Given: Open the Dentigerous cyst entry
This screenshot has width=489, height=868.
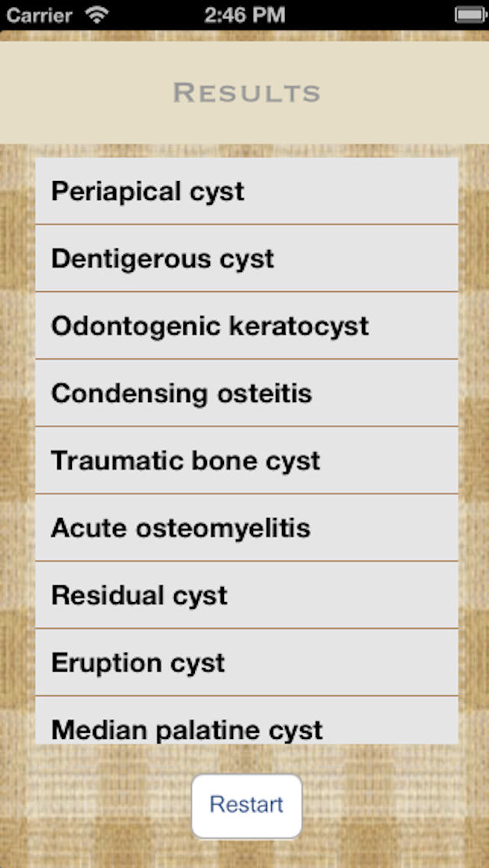Looking at the screenshot, I should pyautogui.click(x=244, y=257).
